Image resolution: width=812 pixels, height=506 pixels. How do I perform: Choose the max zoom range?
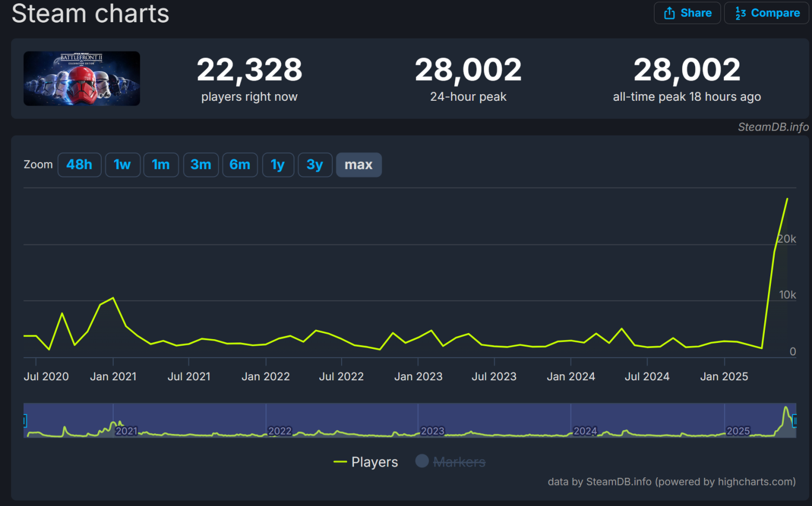359,165
